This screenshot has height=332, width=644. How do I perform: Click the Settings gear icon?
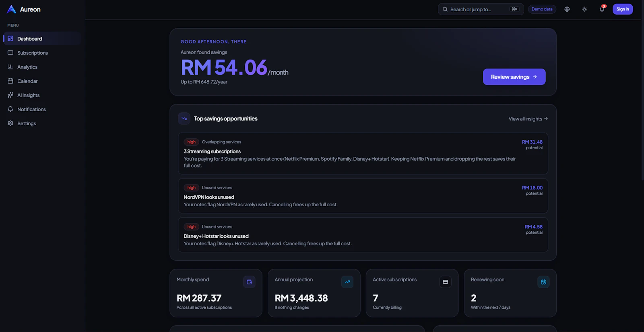click(x=10, y=123)
